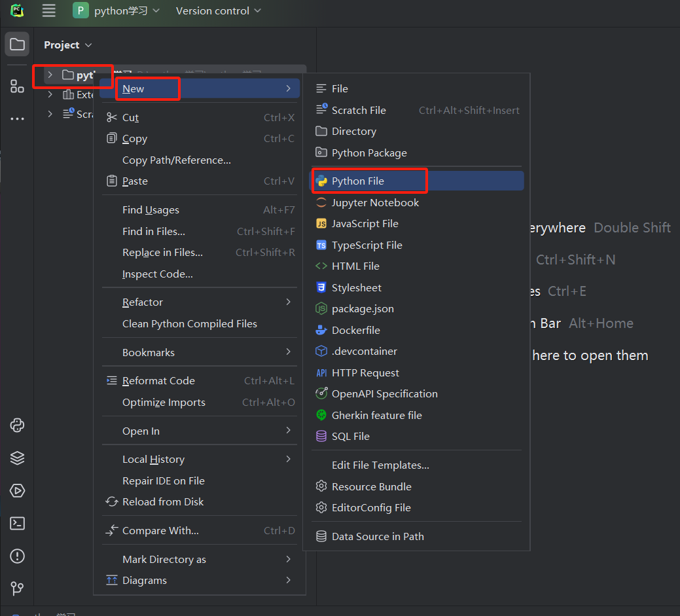The image size is (680, 616).
Task: Select Edit File Templates...
Action: point(417,465)
